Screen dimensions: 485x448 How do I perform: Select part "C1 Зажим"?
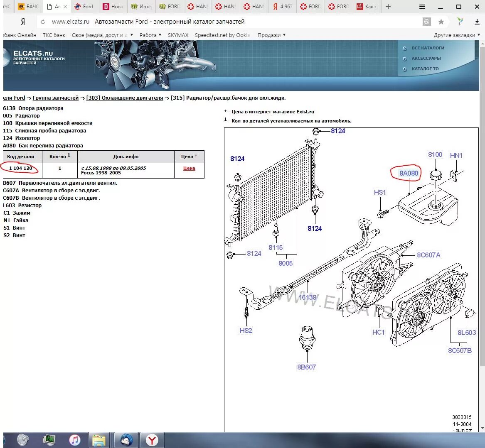point(17,213)
